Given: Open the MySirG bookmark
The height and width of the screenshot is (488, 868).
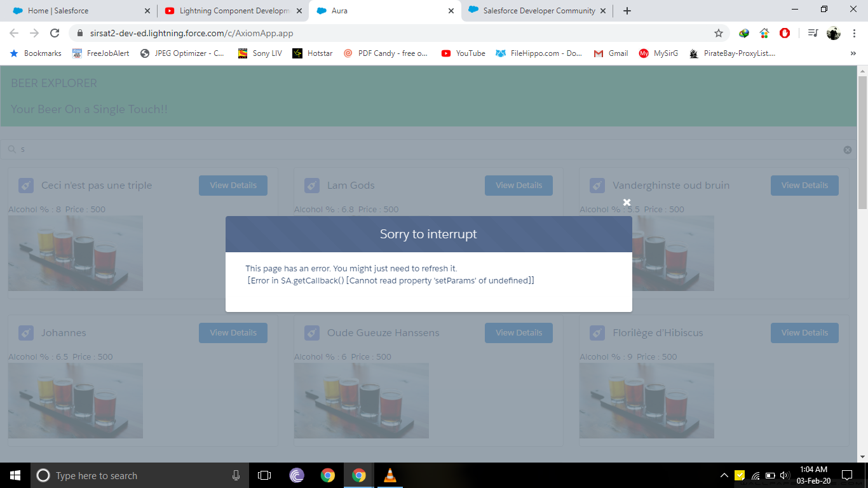Looking at the screenshot, I should [x=658, y=53].
